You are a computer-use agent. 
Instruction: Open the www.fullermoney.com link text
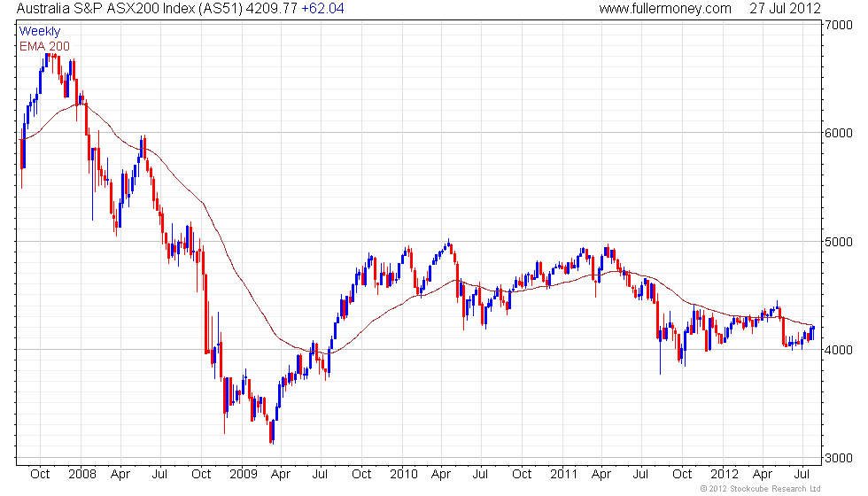665,9
